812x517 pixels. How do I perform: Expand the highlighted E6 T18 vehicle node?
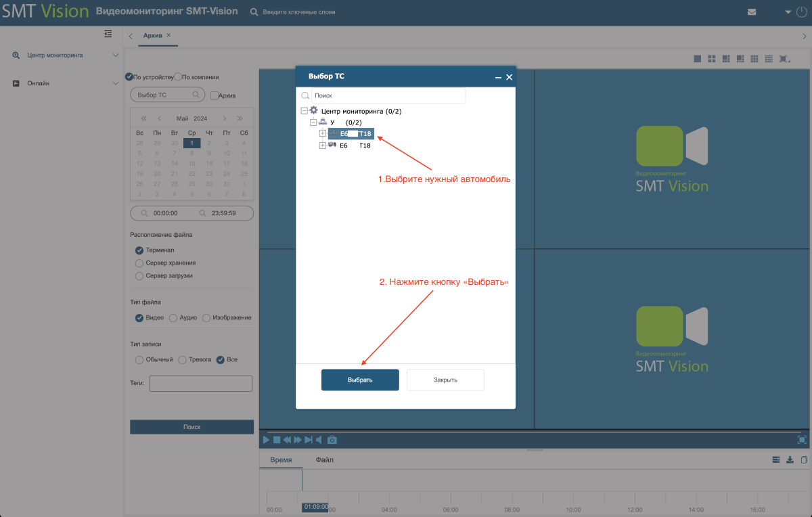pyautogui.click(x=323, y=134)
